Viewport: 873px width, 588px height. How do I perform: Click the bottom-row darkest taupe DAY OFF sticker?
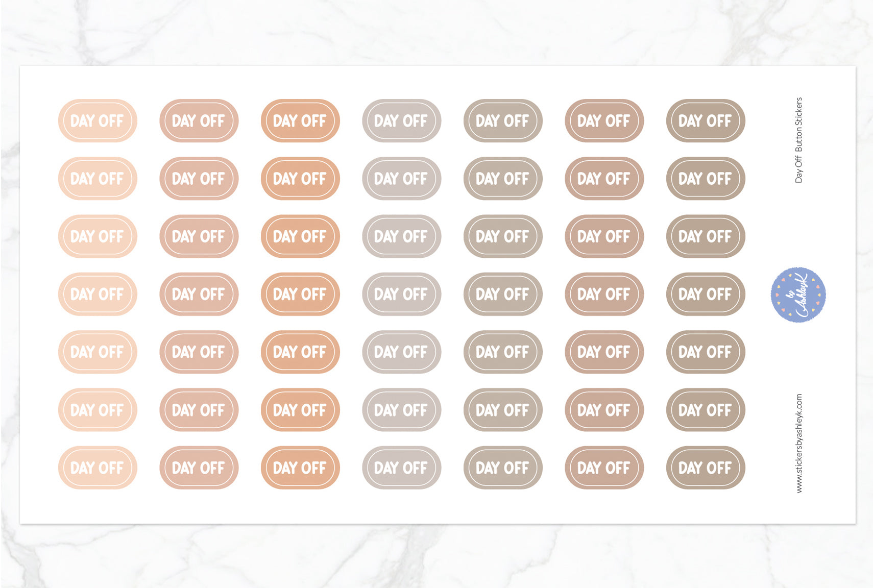click(x=705, y=468)
